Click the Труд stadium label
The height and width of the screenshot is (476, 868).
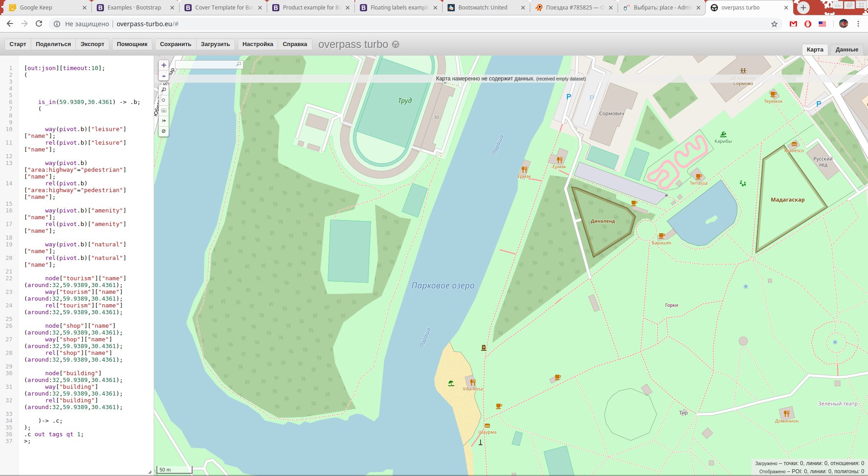click(x=405, y=101)
